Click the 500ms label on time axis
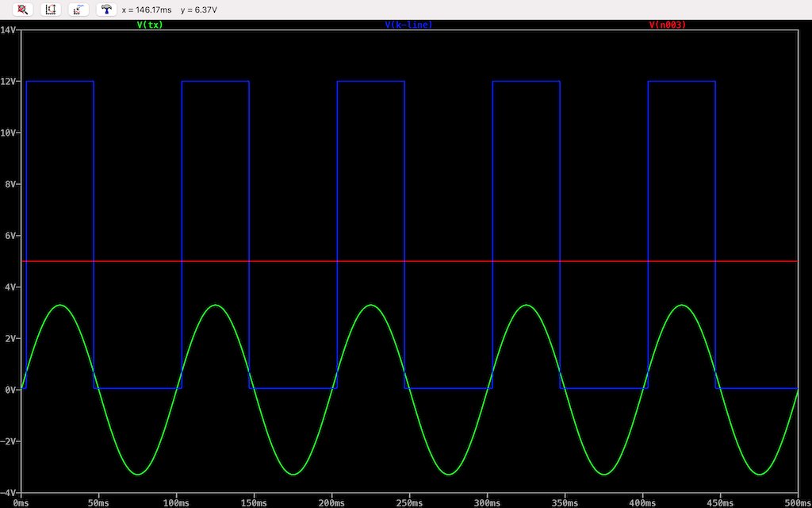812x508 pixels. pos(795,502)
